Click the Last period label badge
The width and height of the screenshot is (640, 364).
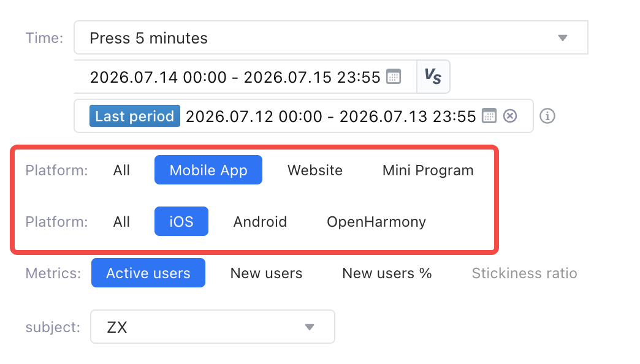(x=135, y=116)
